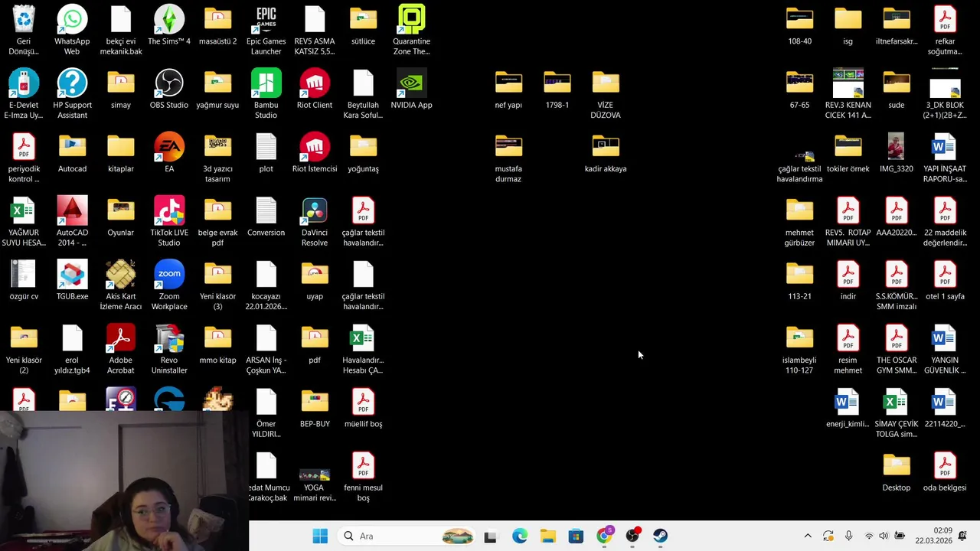This screenshot has width=980, height=551.
Task: Open the VİZE DÜZOVA folder
Action: point(606,83)
